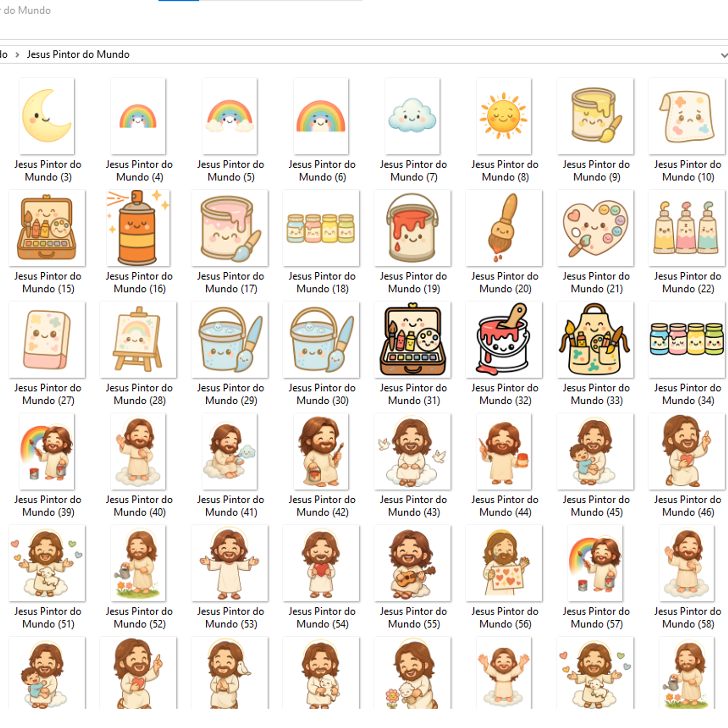Open Jesus holding heart painting (56)
Viewport: 728px width, 728px height.
click(504, 563)
